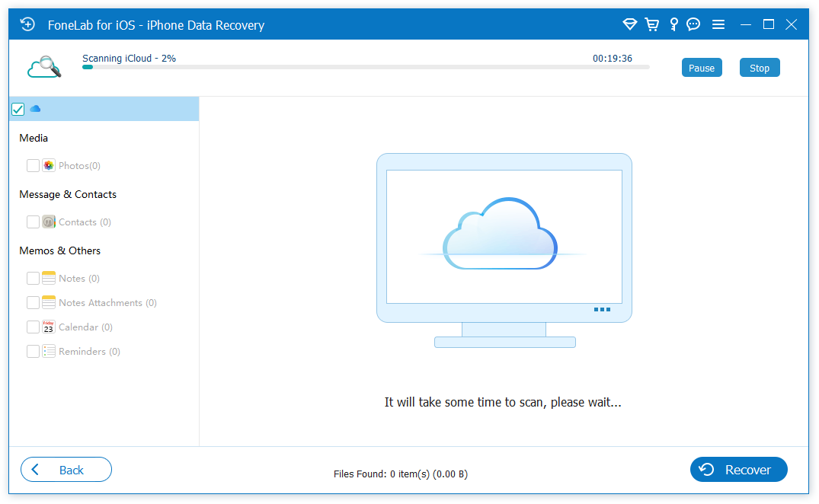This screenshot has width=819, height=504.
Task: Click the scanning progress bar
Action: (366, 67)
